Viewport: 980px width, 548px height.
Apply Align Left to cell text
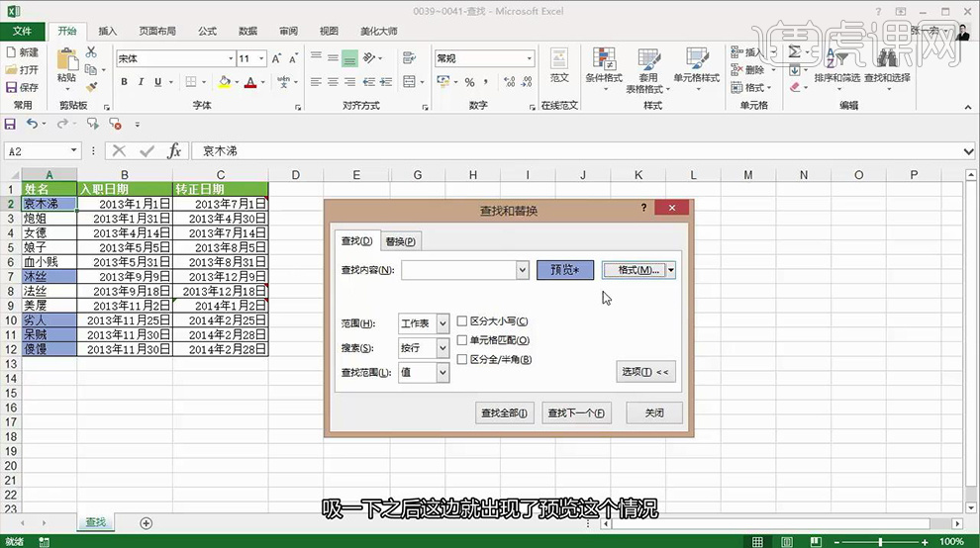[316, 82]
